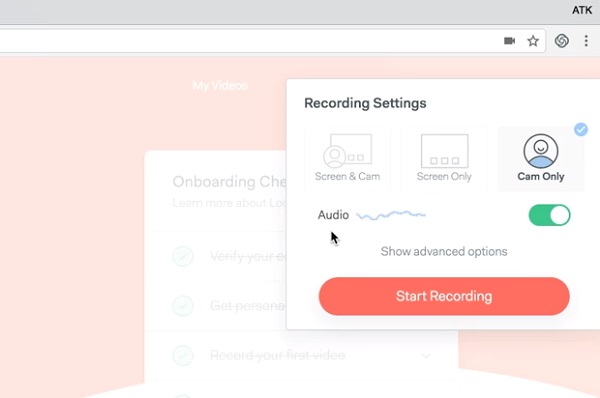Click the Record your first video text
The height and width of the screenshot is (398, 600).
(277, 356)
